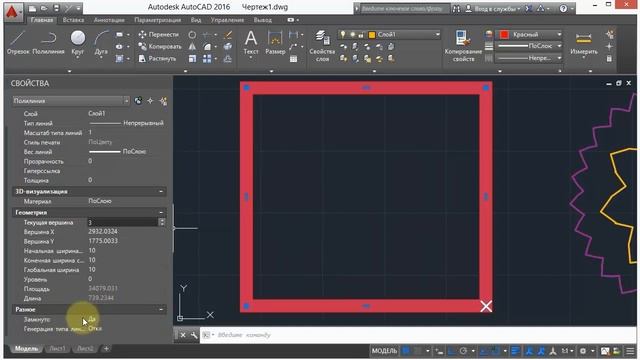
Task: Toggle the PIOBJ selection value visibility icon
Action: (138, 101)
